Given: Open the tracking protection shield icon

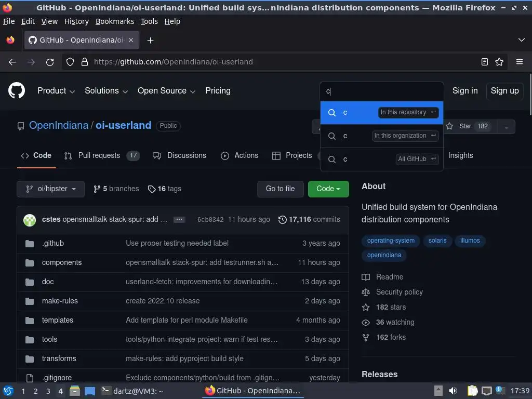Looking at the screenshot, I should (70, 62).
